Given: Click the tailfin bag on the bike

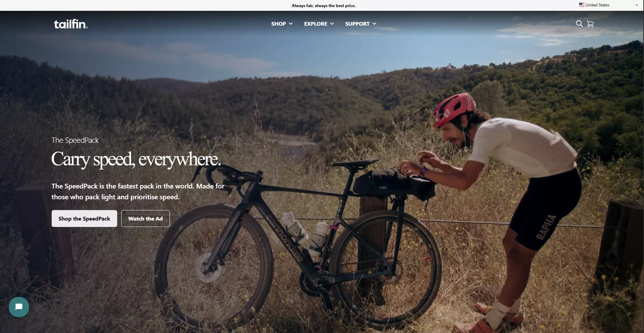Looking at the screenshot, I should pos(393,184).
